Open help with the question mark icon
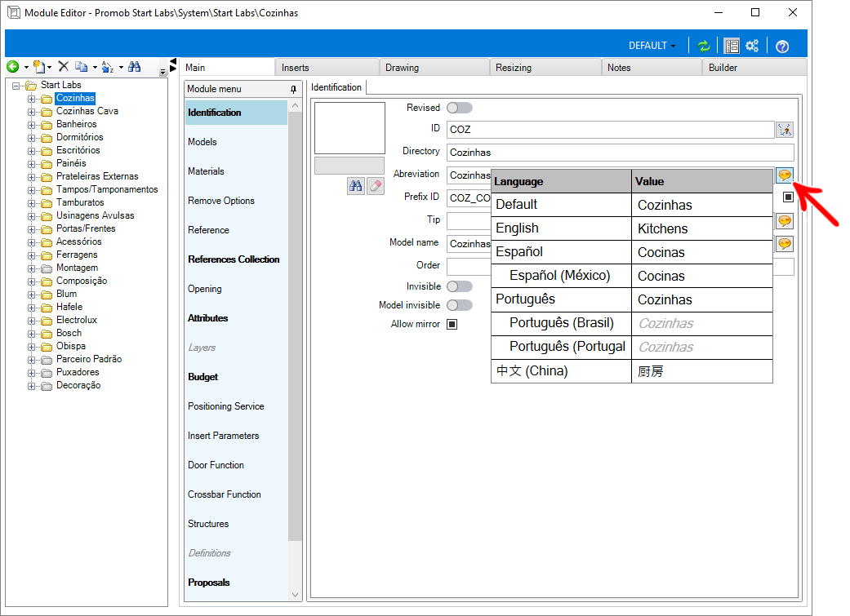850x616 pixels. 781,47
